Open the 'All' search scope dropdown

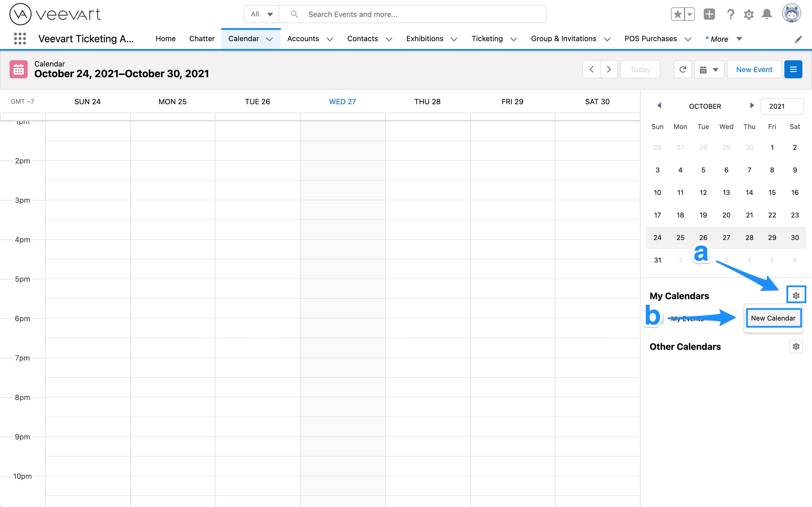tap(261, 14)
